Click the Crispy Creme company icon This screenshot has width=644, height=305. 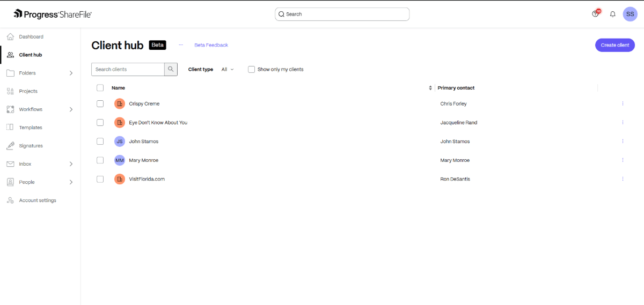pos(120,103)
